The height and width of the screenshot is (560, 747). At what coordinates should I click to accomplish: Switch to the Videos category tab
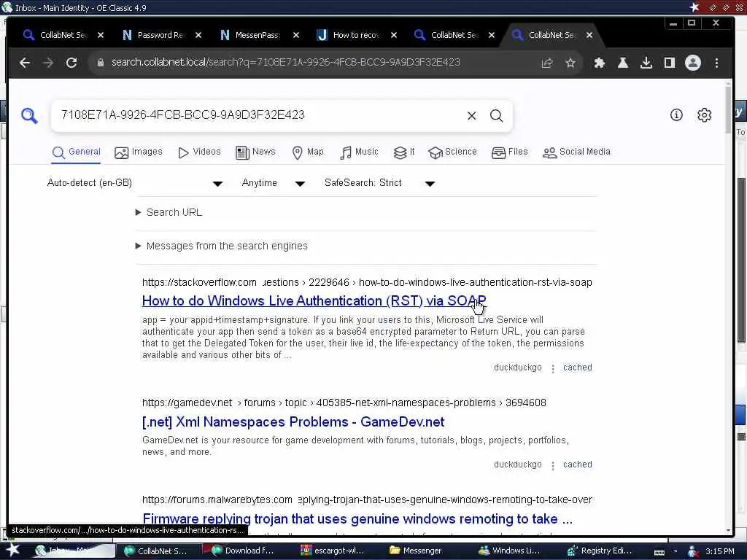tap(199, 152)
